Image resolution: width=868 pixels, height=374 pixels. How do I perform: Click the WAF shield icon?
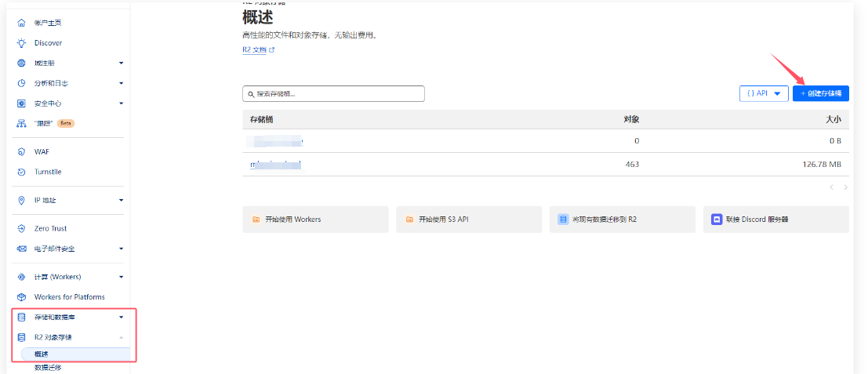[22, 151]
